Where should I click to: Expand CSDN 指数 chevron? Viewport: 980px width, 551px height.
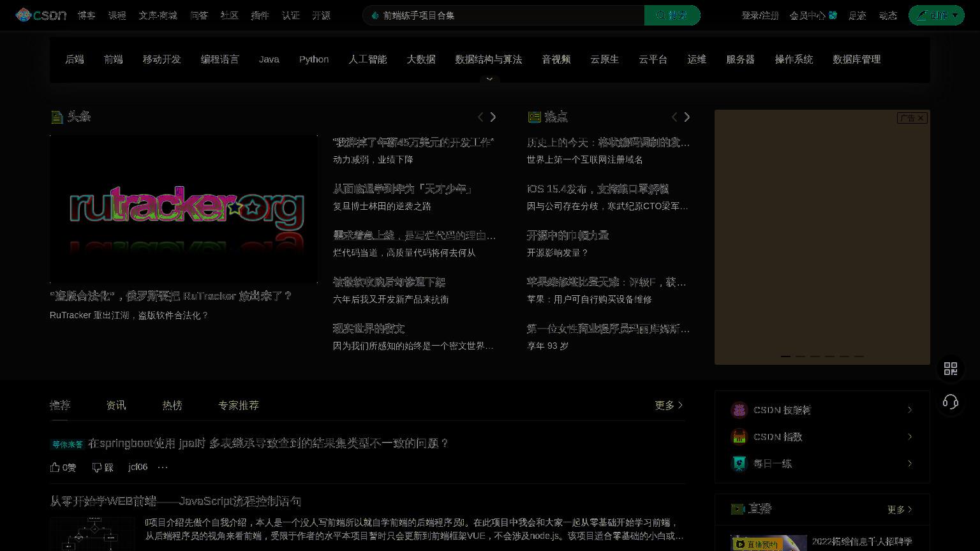tap(910, 437)
